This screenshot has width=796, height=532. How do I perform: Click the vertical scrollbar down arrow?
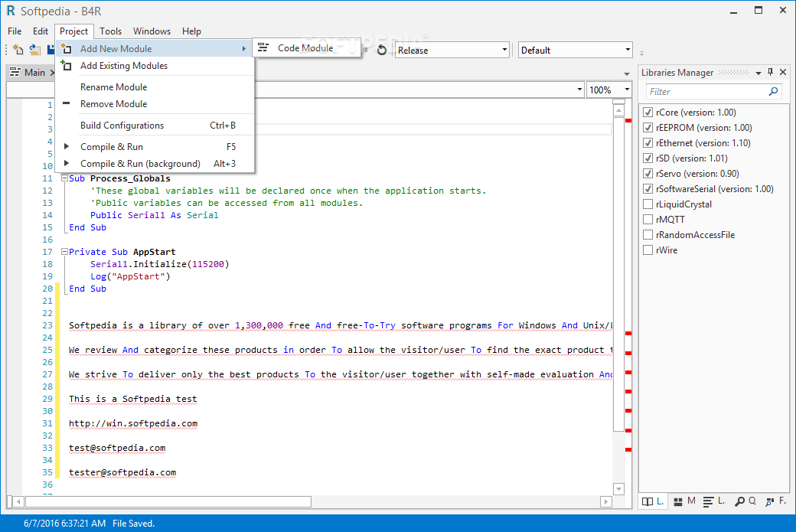point(618,489)
